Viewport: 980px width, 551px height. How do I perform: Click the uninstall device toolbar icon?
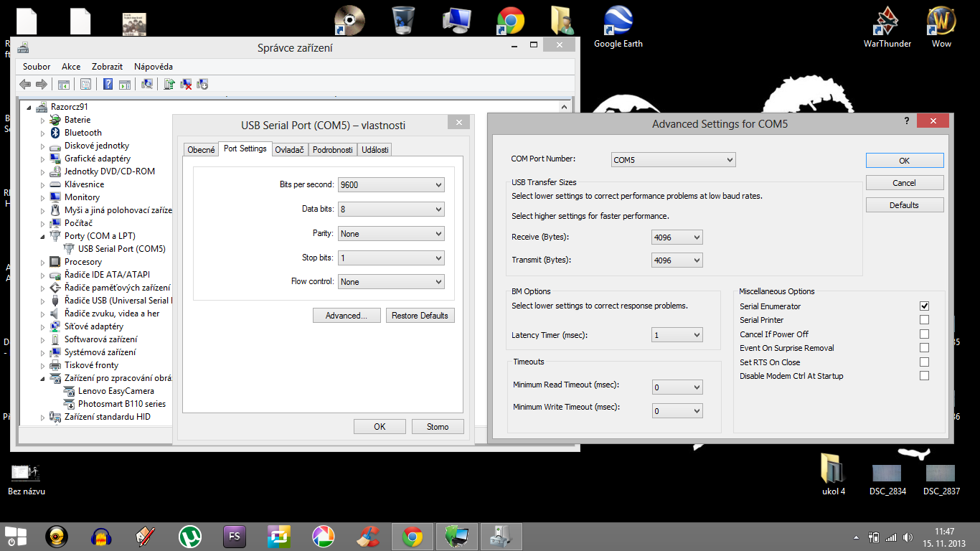click(x=186, y=84)
